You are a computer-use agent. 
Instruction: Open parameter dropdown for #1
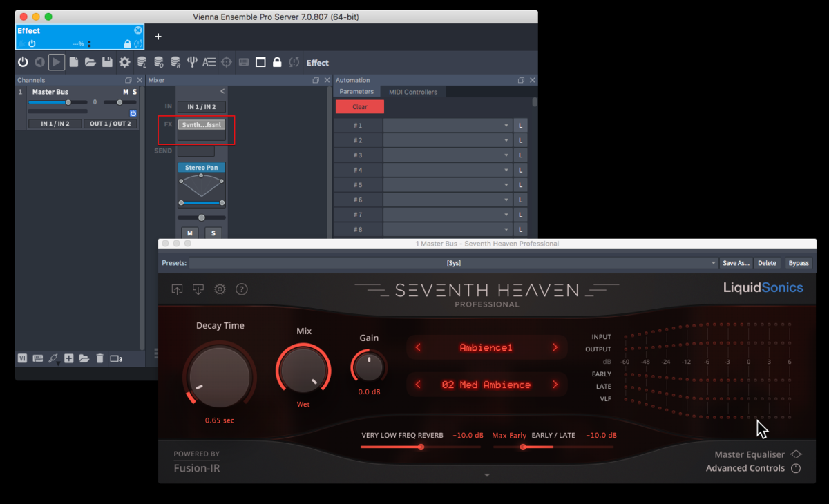447,126
